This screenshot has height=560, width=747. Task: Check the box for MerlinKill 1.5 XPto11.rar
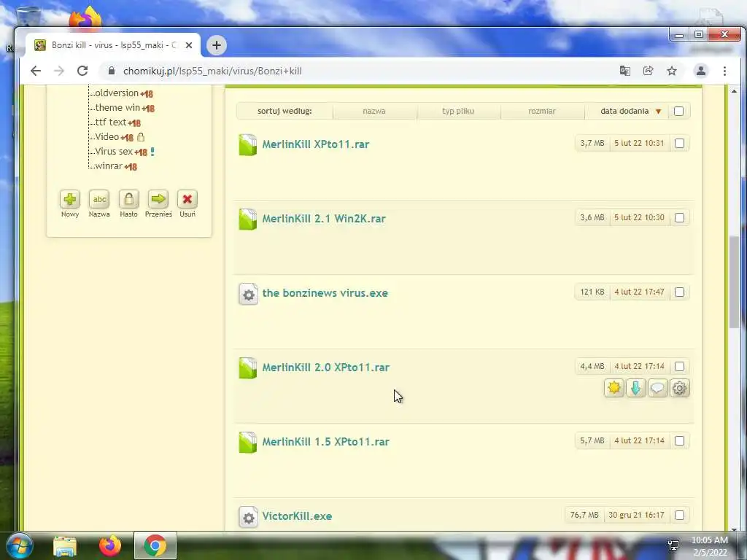680,440
